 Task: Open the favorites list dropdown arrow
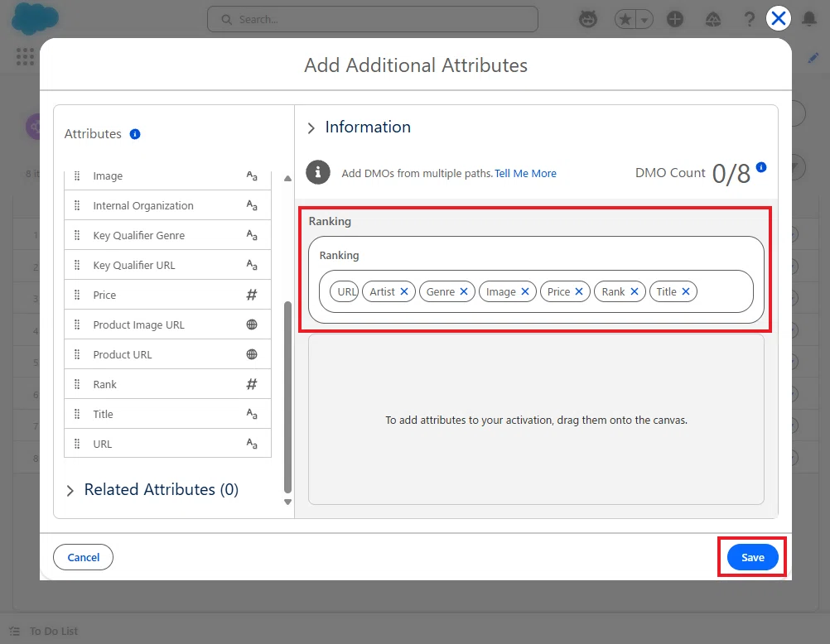click(644, 20)
